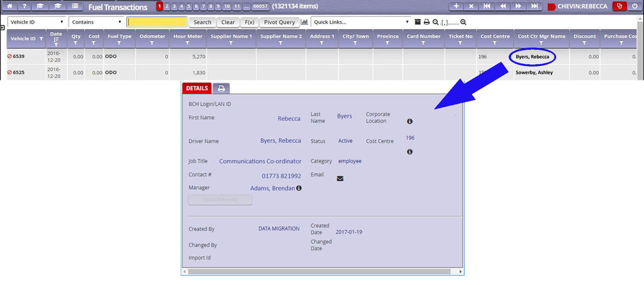Filter the Fuel Type column

119,42
